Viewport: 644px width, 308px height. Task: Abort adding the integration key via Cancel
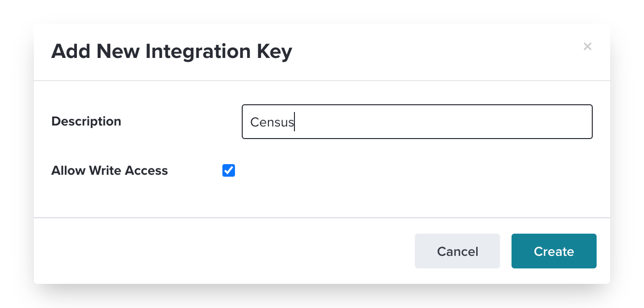pos(457,251)
